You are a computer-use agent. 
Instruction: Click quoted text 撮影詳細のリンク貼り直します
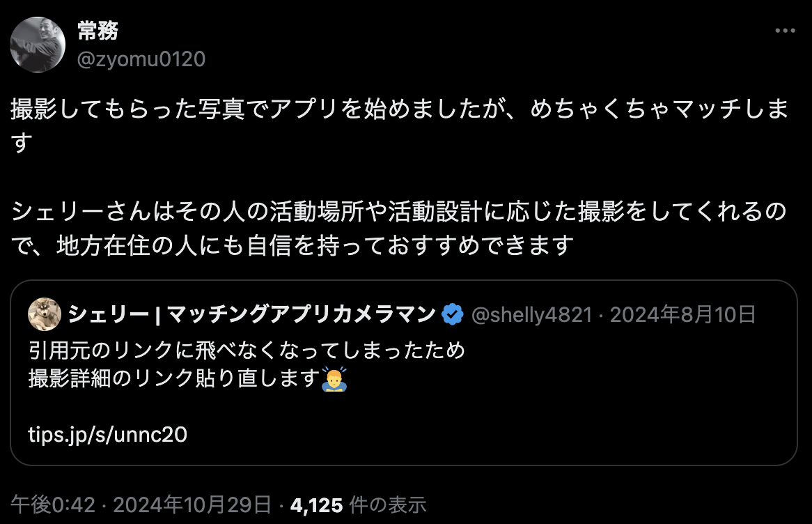(175, 379)
